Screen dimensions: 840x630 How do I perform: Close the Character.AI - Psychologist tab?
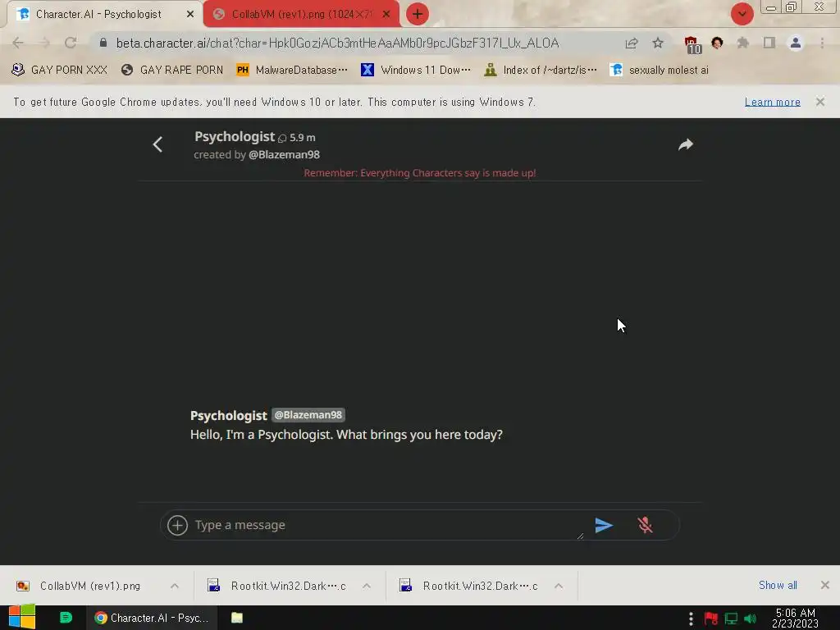click(190, 15)
